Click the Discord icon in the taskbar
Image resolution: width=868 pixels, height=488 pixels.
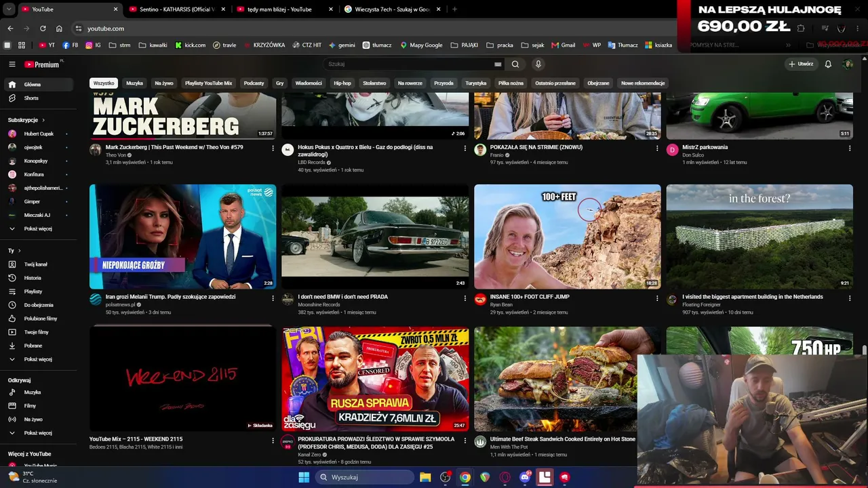(524, 477)
